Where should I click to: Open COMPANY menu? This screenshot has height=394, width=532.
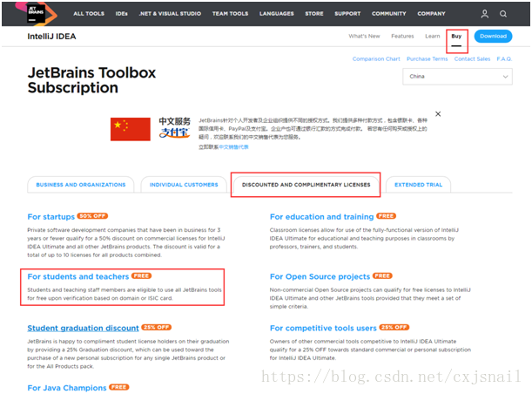431,14
